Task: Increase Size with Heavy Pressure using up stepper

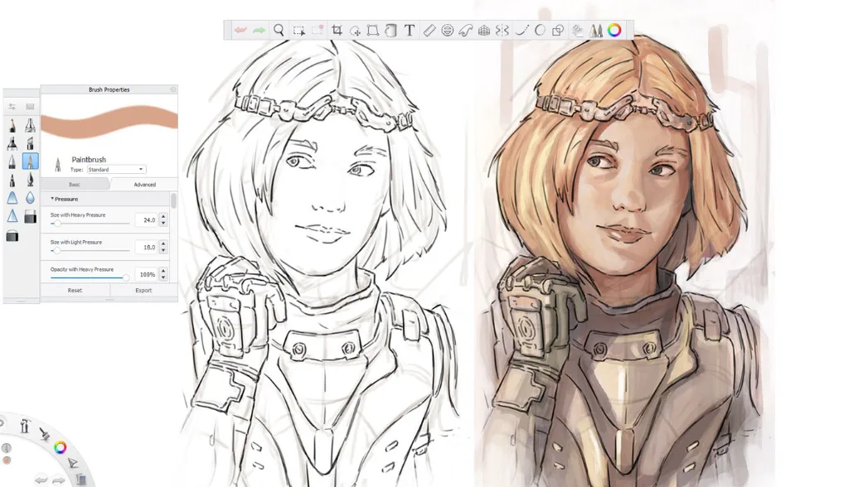Action: [162, 216]
